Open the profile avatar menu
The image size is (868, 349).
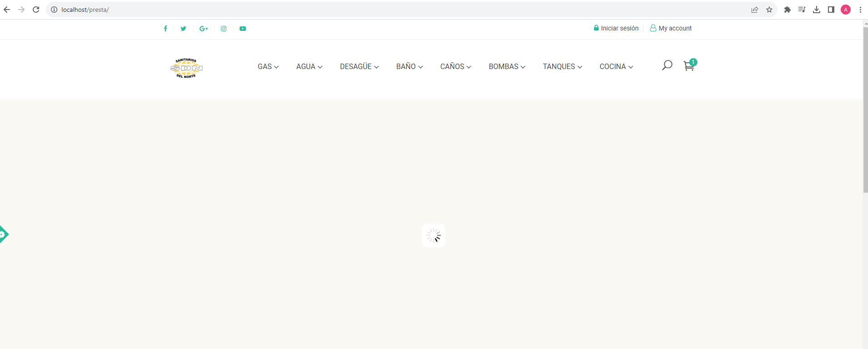(x=846, y=10)
